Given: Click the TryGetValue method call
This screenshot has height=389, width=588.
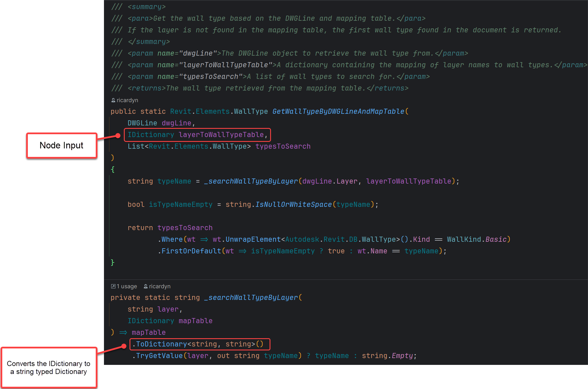Looking at the screenshot, I should [159, 356].
